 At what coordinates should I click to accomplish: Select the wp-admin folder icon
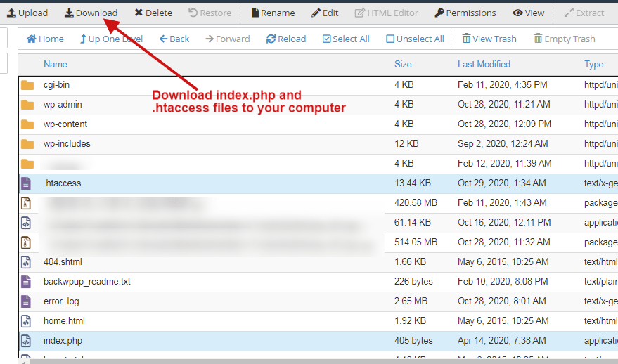[27, 105]
